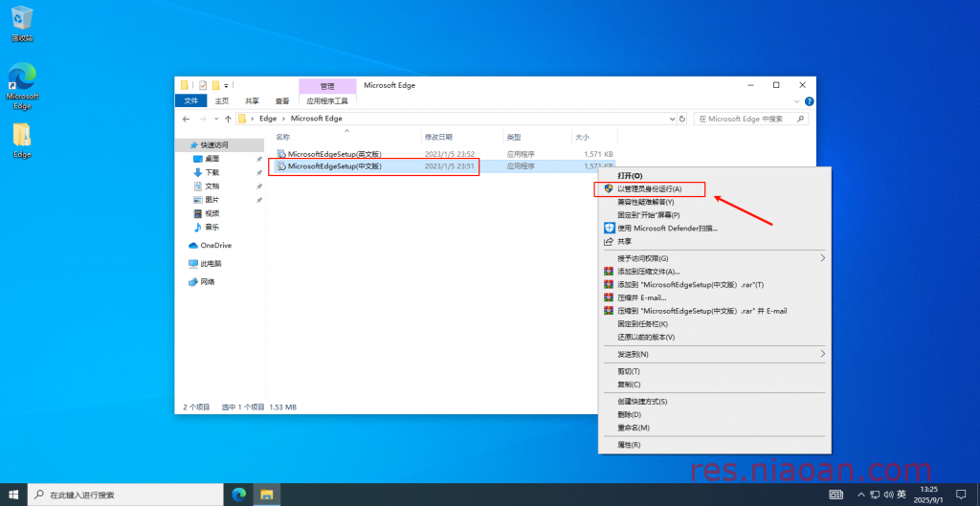Click the Back navigation arrow
This screenshot has width=980, height=506.
pos(186,119)
